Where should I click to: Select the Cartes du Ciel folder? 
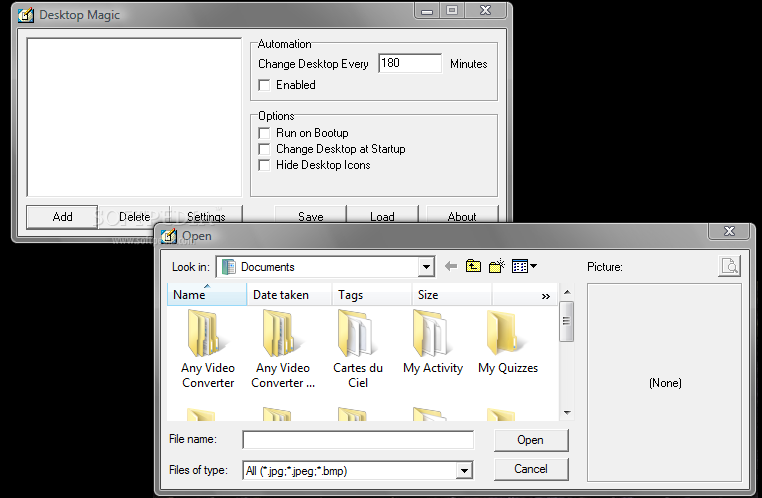358,349
